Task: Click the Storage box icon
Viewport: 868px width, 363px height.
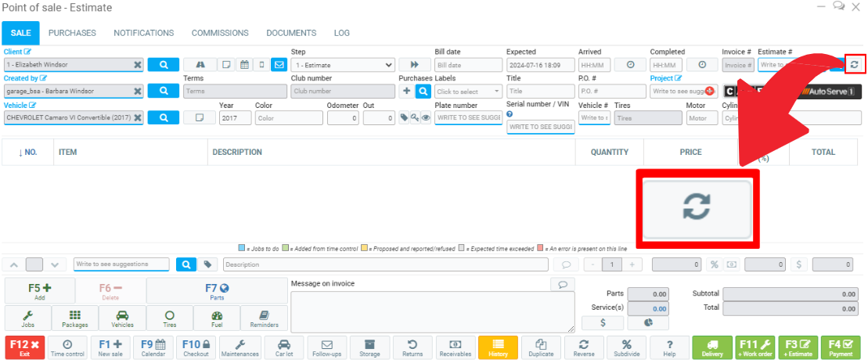Action: (x=369, y=347)
